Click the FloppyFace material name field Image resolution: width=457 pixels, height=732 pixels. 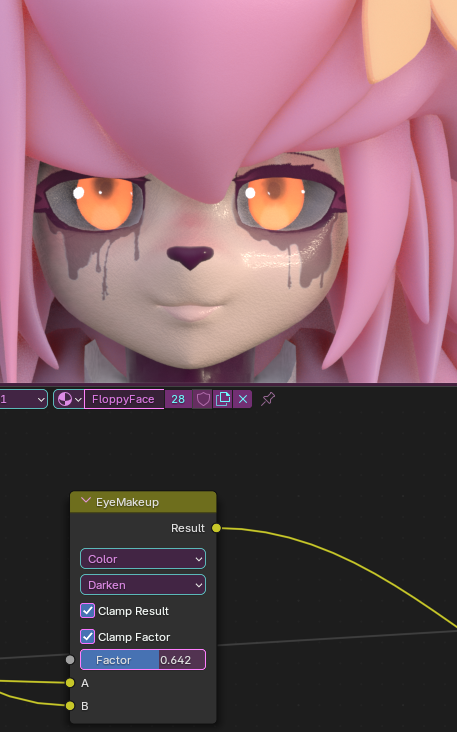124,399
